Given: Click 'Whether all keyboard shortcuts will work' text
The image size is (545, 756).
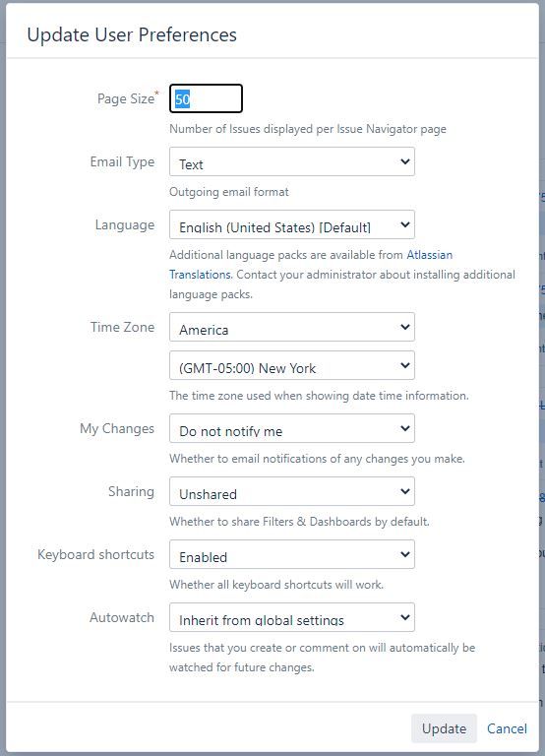Looking at the screenshot, I should click(x=276, y=585).
